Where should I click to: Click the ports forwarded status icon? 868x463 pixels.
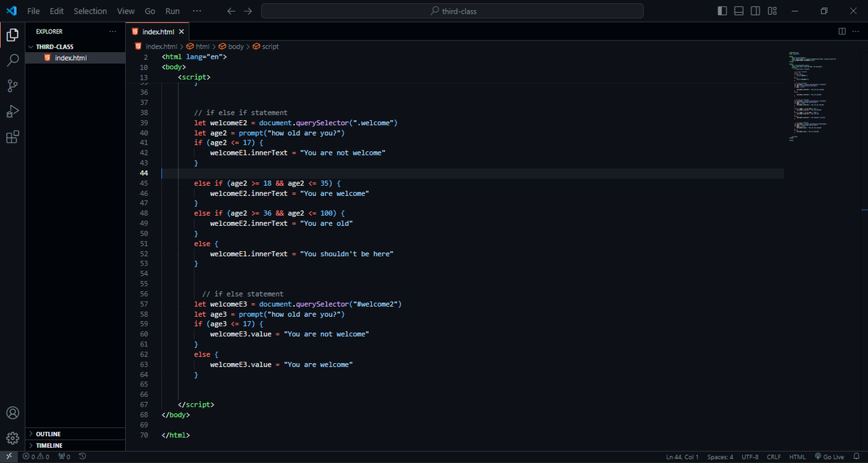click(64, 457)
